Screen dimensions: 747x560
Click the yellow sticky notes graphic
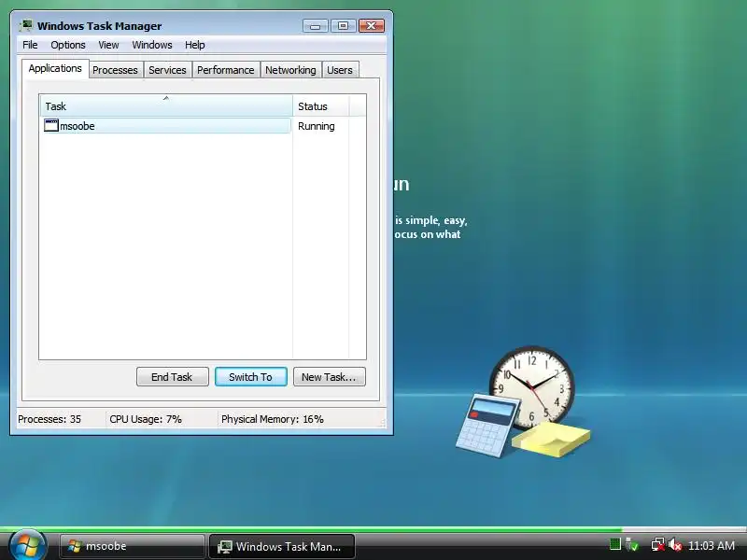[x=551, y=440]
